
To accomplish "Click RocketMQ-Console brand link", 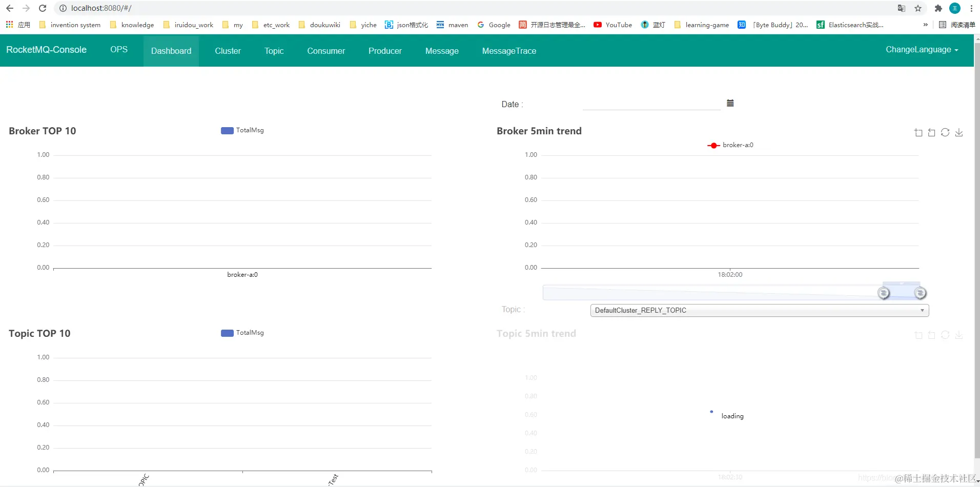I will point(46,50).
